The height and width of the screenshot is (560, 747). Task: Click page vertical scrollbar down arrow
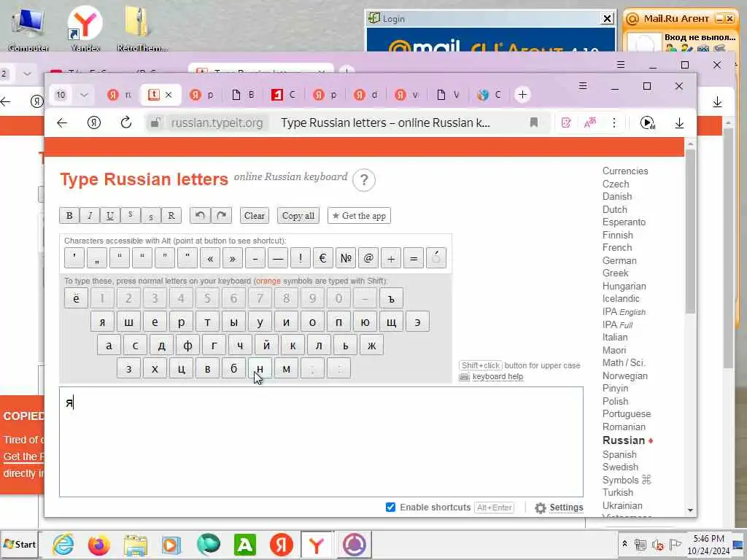(x=690, y=510)
